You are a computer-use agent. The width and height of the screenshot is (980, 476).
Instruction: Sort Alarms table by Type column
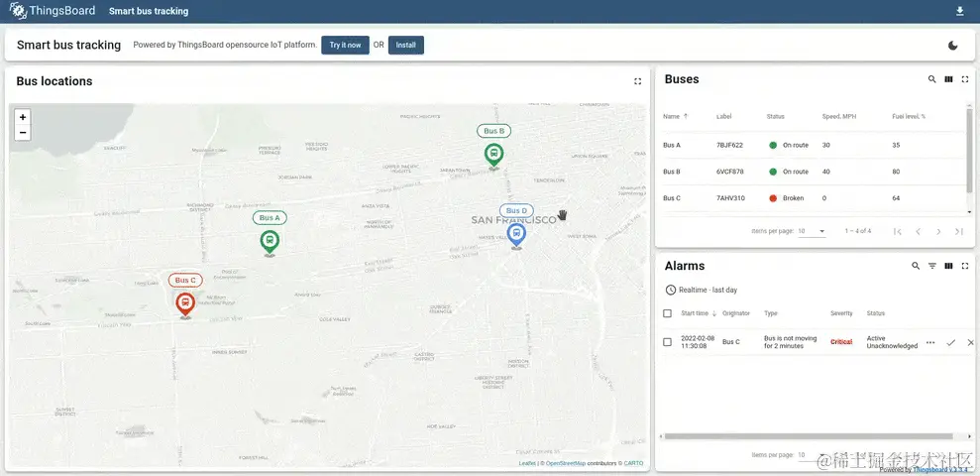(771, 313)
